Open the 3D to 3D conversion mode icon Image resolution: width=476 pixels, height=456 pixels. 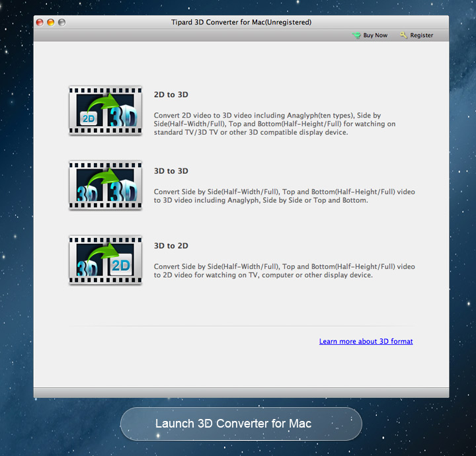pyautogui.click(x=105, y=185)
